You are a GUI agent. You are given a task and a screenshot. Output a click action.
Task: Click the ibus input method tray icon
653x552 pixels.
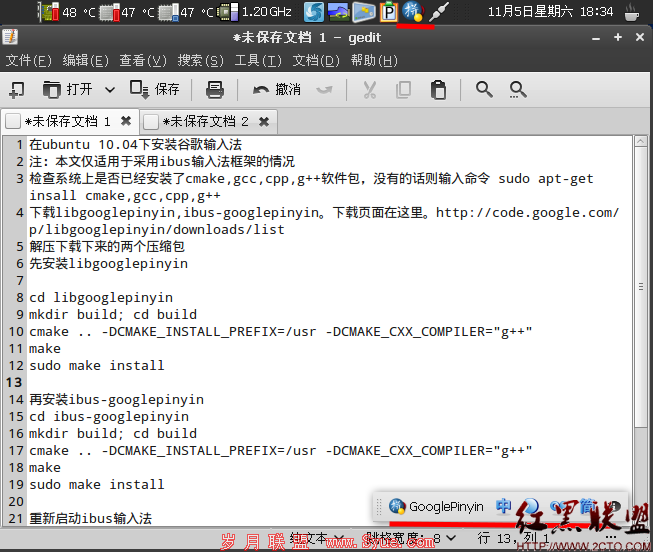pyautogui.click(x=413, y=12)
